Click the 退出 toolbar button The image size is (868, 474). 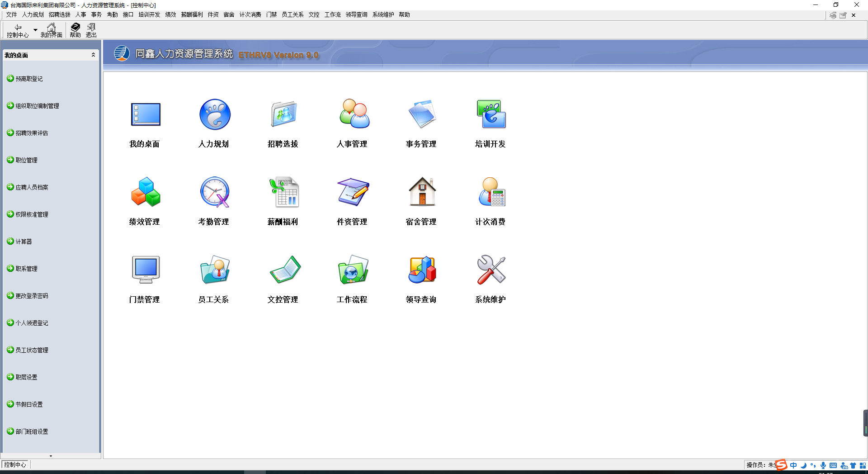[x=91, y=30]
